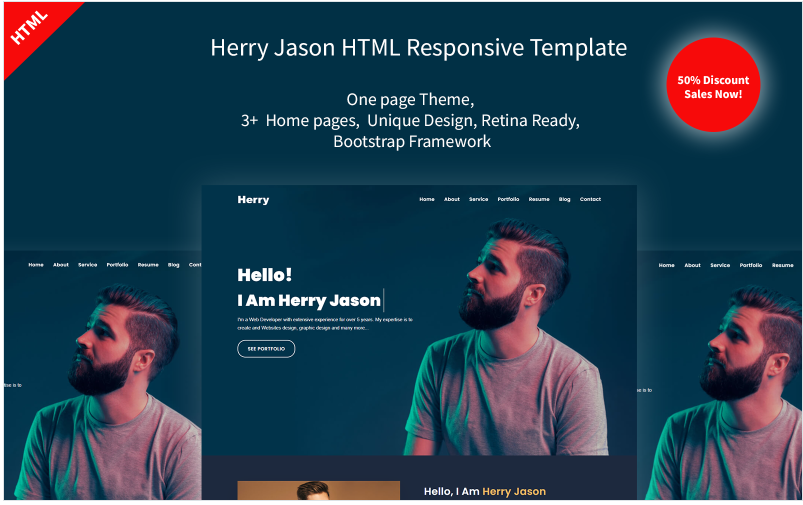The width and height of the screenshot is (803, 505).
Task: Click Home in right preview navigation
Action: (x=666, y=265)
